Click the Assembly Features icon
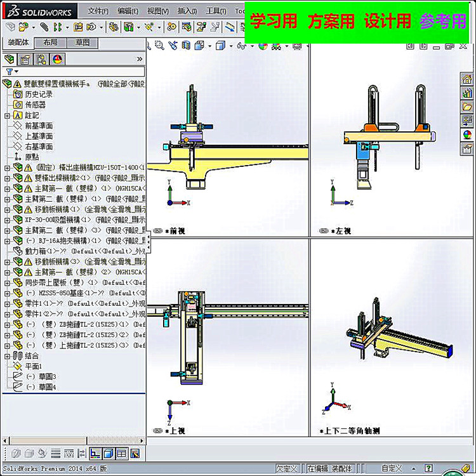 (x=129, y=27)
